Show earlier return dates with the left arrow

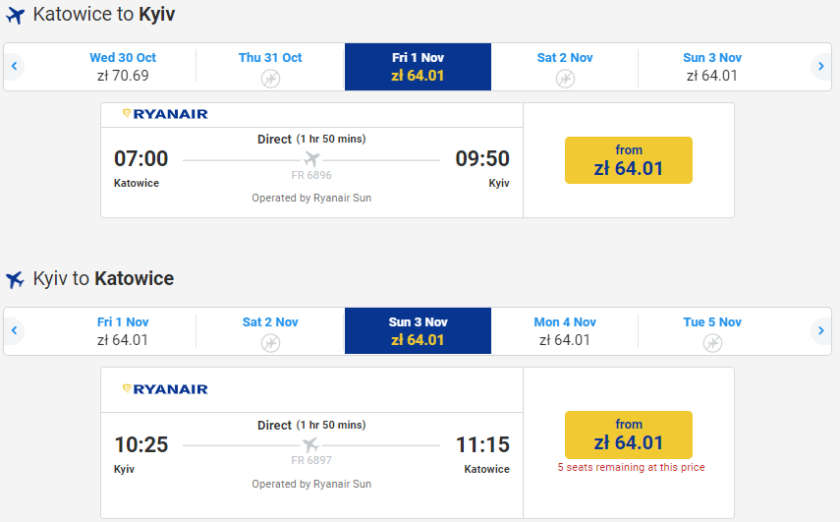click(15, 331)
